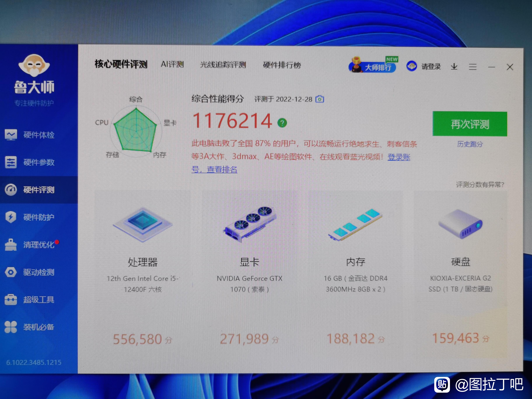This screenshot has width=532, height=399.
Task: Click the 综合性能得分 heading
Action: pos(218,99)
